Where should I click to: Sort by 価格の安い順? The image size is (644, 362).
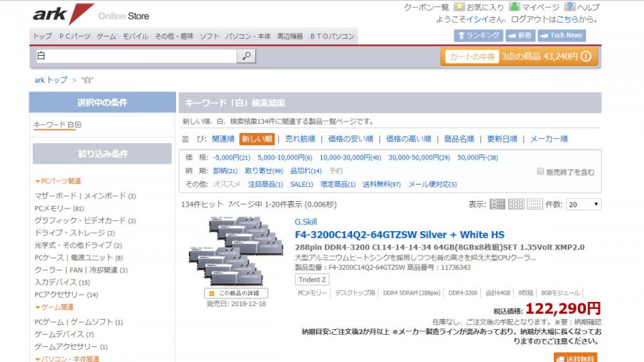pos(351,139)
